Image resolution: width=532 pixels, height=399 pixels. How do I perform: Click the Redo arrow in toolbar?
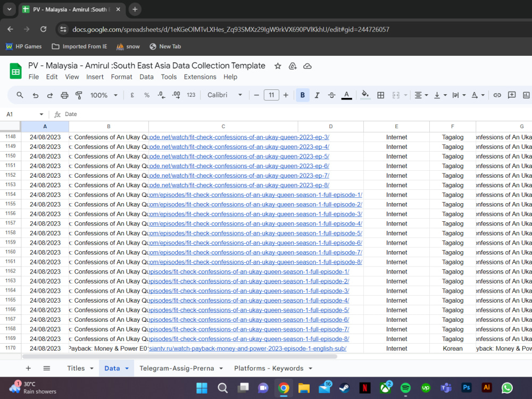pyautogui.click(x=50, y=95)
